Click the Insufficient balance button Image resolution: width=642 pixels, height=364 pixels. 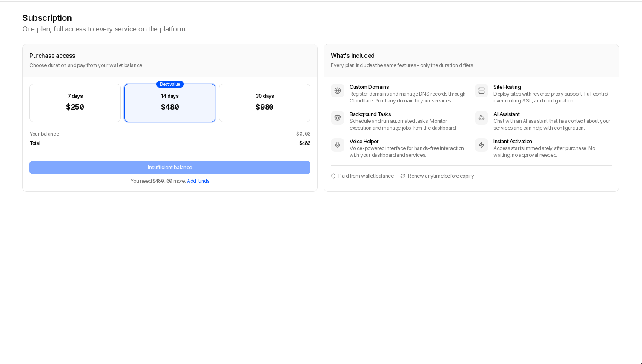(170, 168)
